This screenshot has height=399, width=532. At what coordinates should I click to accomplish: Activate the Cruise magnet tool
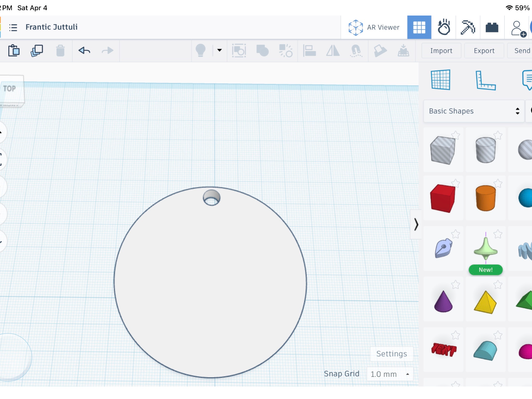click(356, 51)
